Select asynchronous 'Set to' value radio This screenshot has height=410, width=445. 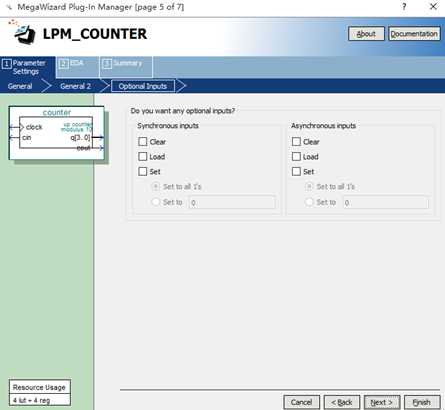point(309,202)
